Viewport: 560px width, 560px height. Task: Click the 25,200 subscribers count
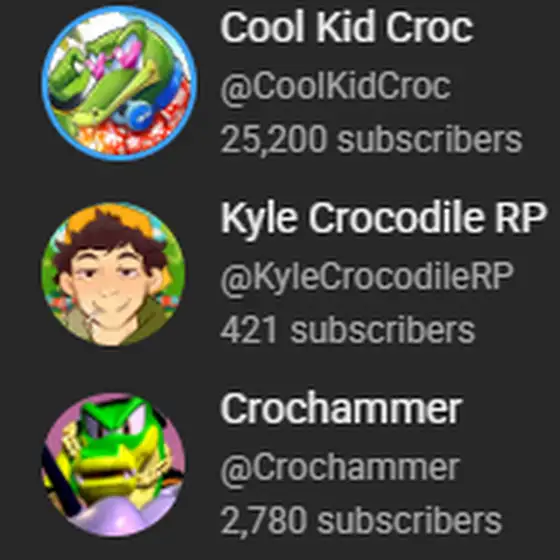[x=371, y=140]
